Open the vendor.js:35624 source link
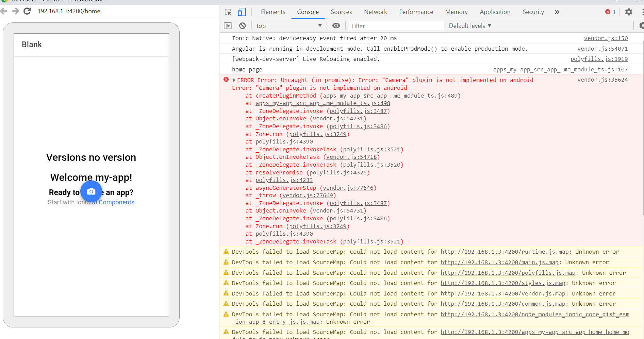The width and height of the screenshot is (644, 339). pos(602,80)
